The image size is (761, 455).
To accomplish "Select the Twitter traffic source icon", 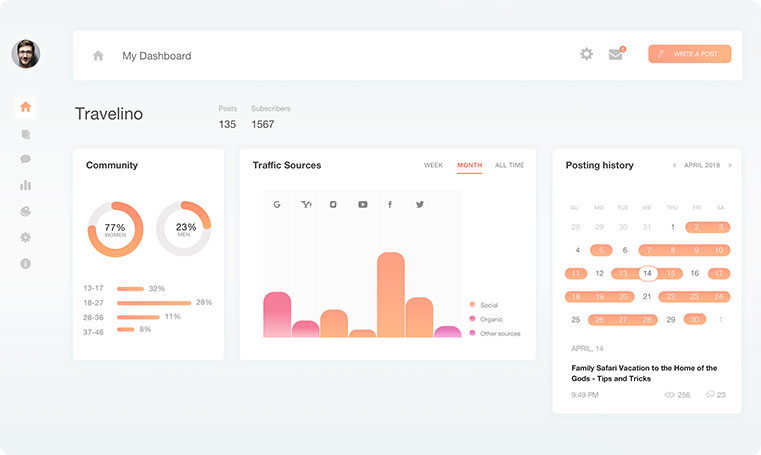I will click(420, 204).
